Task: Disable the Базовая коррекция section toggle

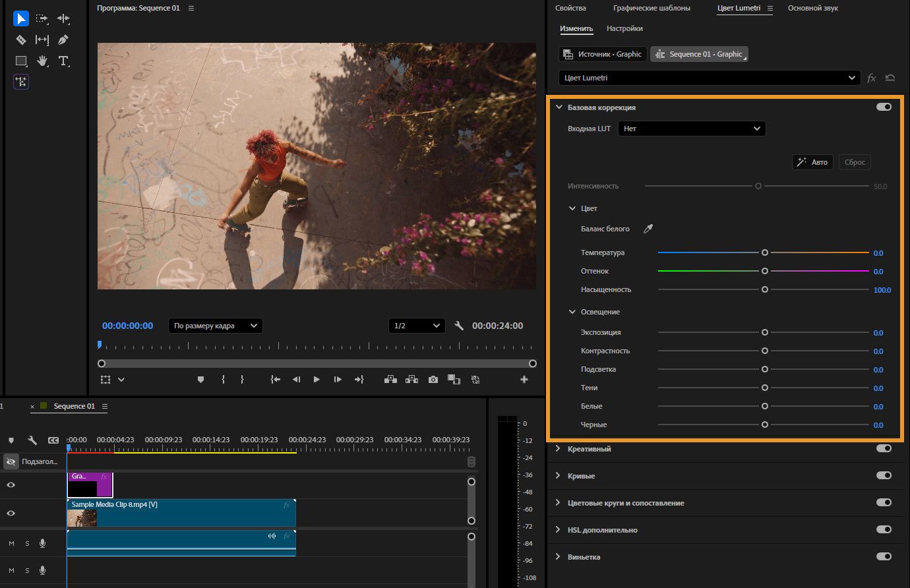Action: pos(884,107)
